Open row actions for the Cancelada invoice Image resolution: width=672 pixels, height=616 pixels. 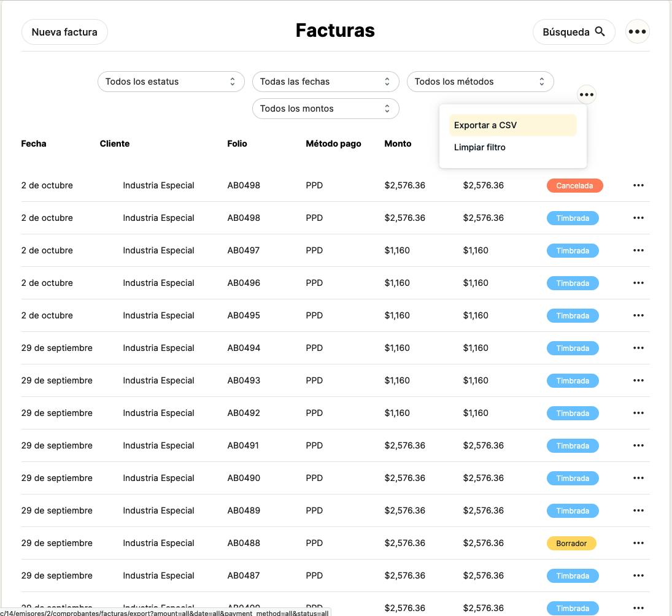(638, 185)
